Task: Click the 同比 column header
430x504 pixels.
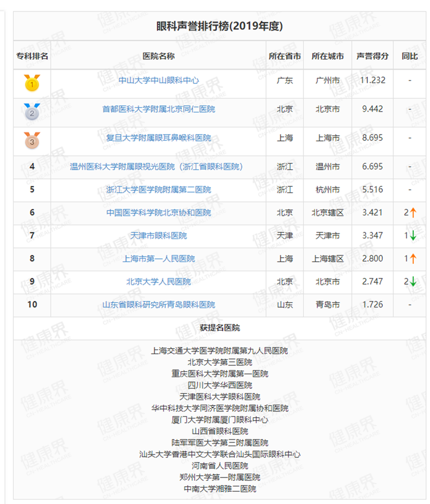Action: pos(410,56)
